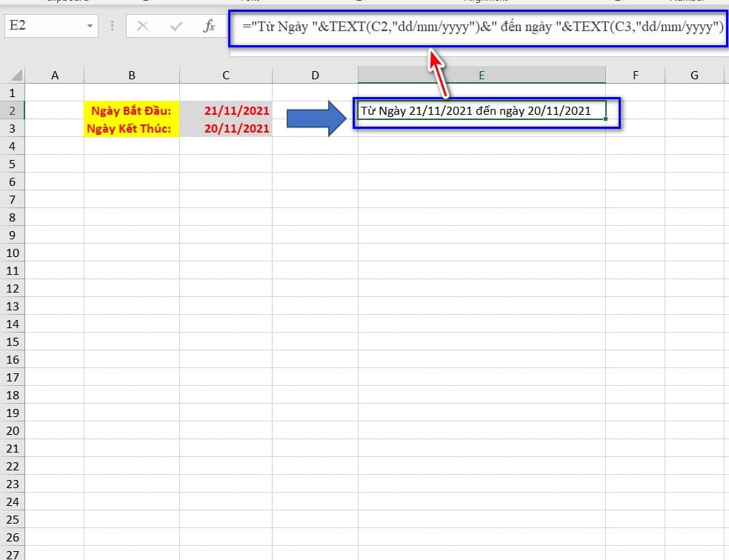Expand the Name Box dropdown arrow
This screenshot has height=560, width=729.
[x=90, y=27]
